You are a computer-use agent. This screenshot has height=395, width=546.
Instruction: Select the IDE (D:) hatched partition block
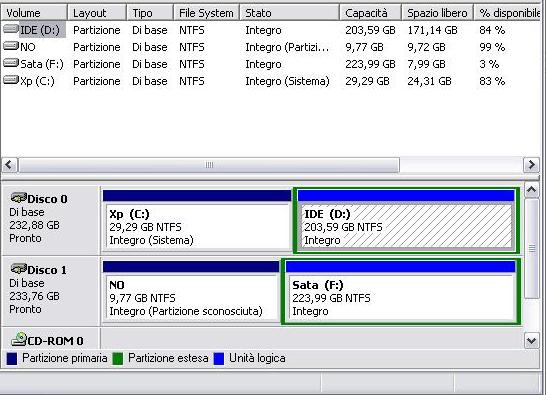click(x=407, y=220)
